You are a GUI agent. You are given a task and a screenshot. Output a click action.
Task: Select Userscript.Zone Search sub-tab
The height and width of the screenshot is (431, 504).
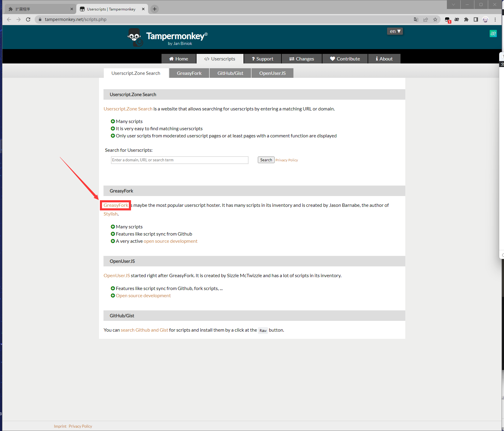pos(136,73)
